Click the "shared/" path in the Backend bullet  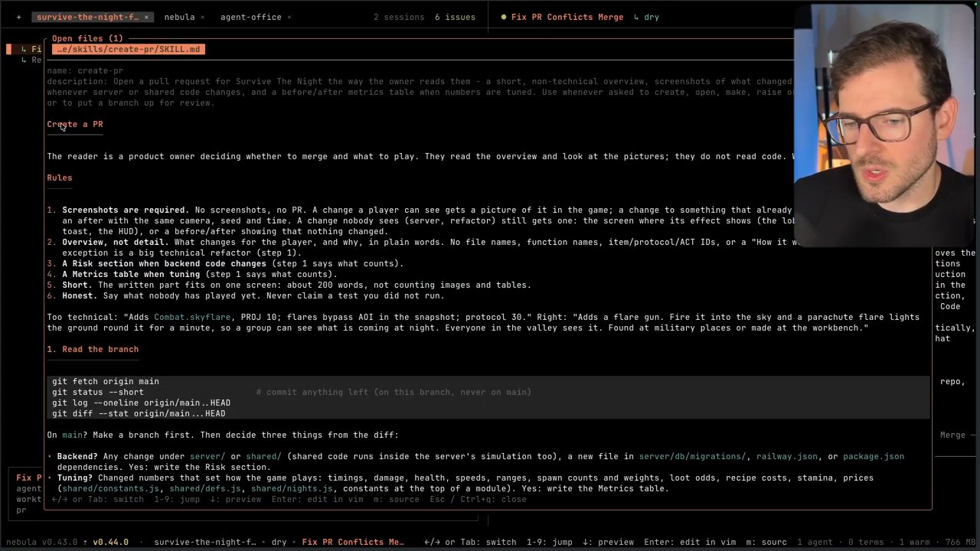tap(263, 456)
